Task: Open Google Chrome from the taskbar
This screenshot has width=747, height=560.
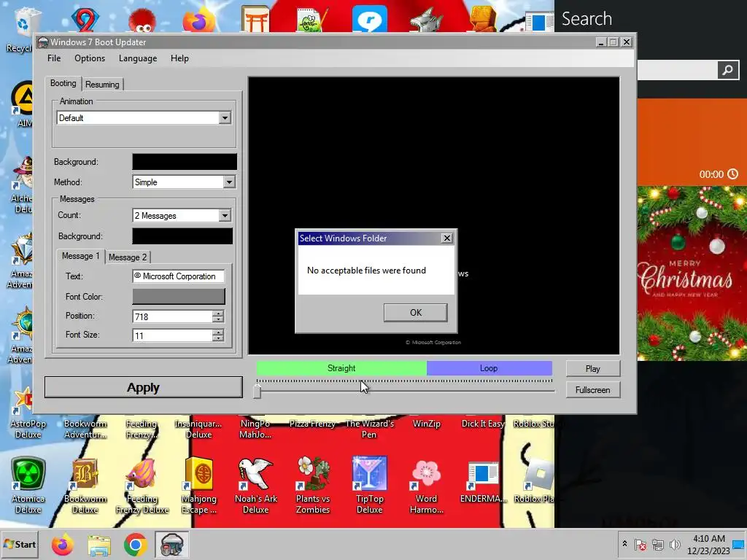Action: point(135,545)
